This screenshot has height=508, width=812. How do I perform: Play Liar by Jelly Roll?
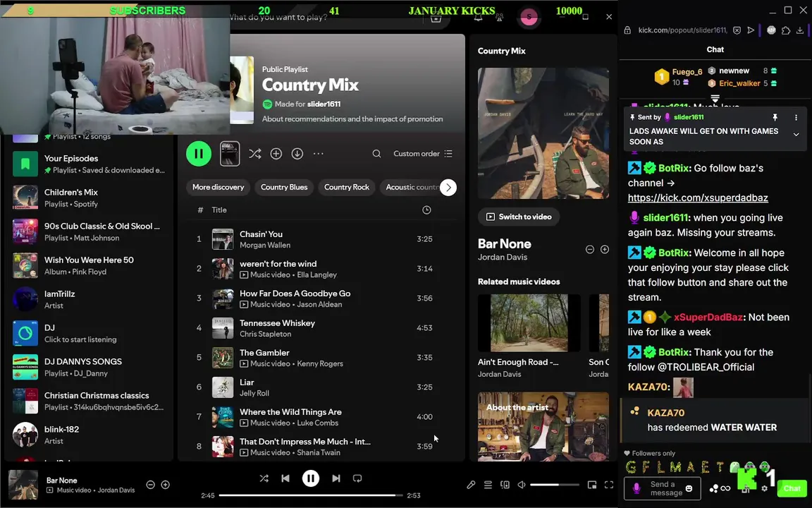322,387
